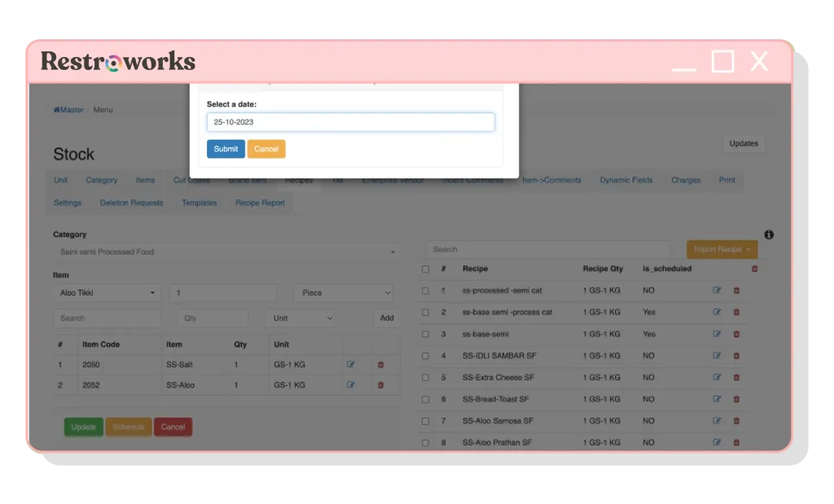834x504 pixels.
Task: Click the green Update button
Action: click(x=83, y=427)
